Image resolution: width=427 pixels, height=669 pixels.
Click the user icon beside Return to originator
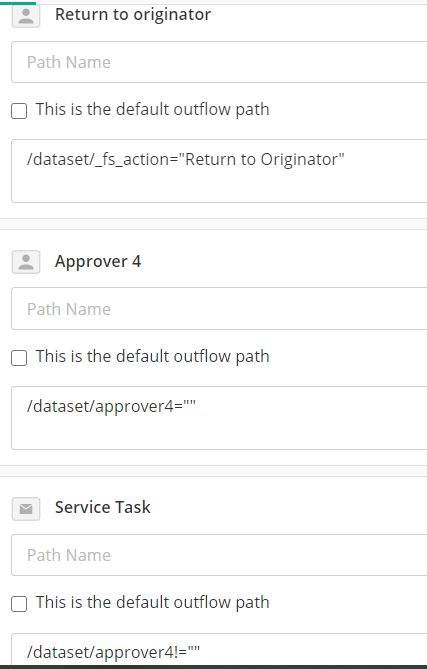(26, 16)
